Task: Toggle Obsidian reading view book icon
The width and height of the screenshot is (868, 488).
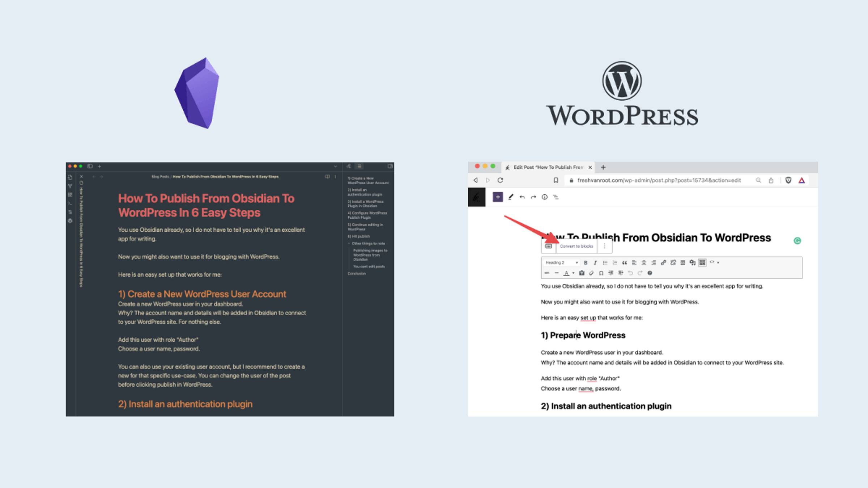Action: [327, 177]
